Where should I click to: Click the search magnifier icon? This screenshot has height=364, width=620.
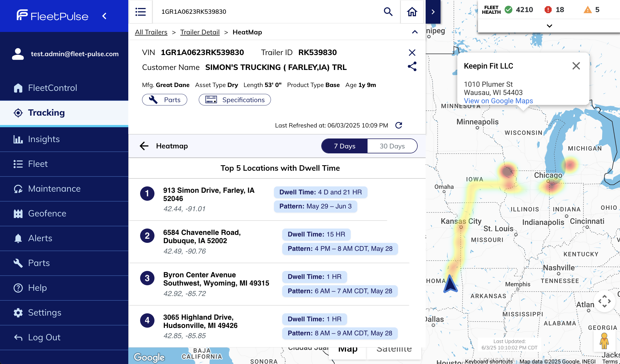[388, 12]
